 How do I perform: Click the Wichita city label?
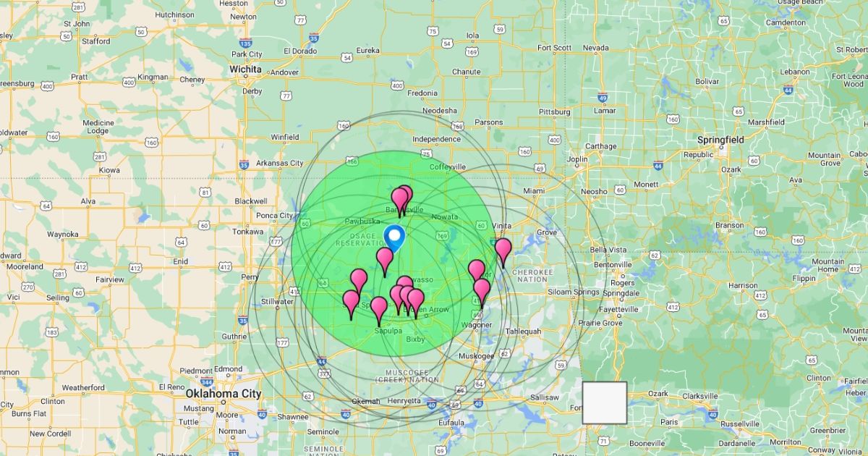(244, 69)
